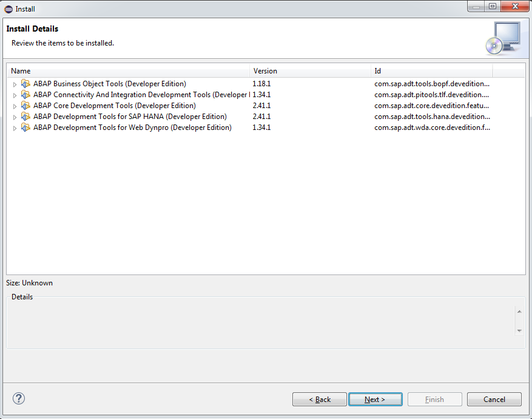This screenshot has height=419, width=532.
Task: Close the Install window
Action: point(514,6)
